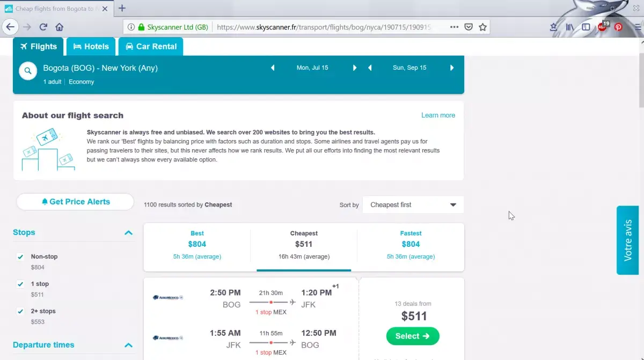Screen dimensions: 644x360
Task: Click the 12:50 PM BOG return arrival
Action: click(x=319, y=334)
